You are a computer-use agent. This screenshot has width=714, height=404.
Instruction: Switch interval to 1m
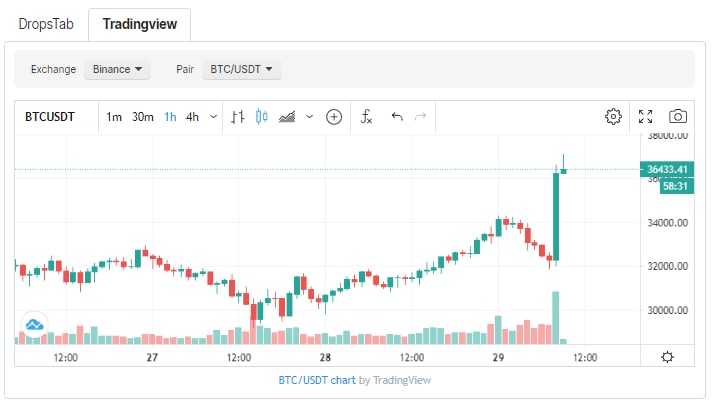click(x=114, y=117)
